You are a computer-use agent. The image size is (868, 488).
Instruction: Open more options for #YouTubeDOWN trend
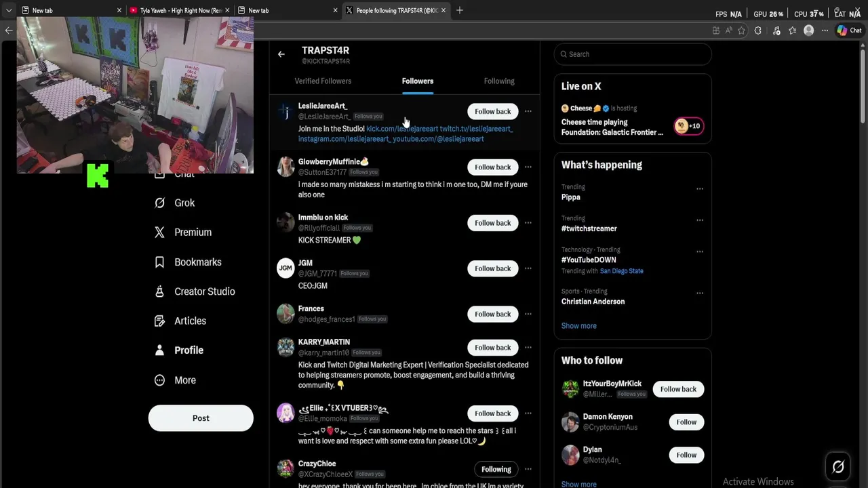coord(700,251)
